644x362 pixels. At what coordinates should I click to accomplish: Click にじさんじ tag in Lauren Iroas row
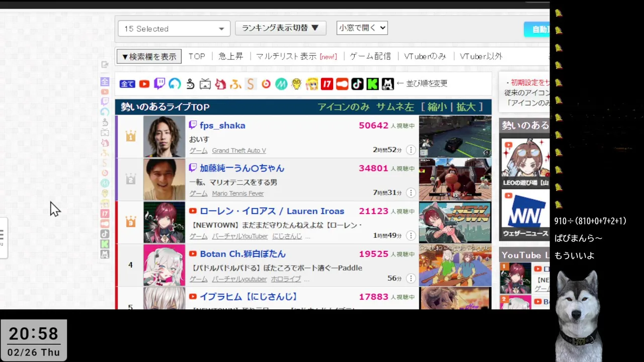pyautogui.click(x=287, y=236)
